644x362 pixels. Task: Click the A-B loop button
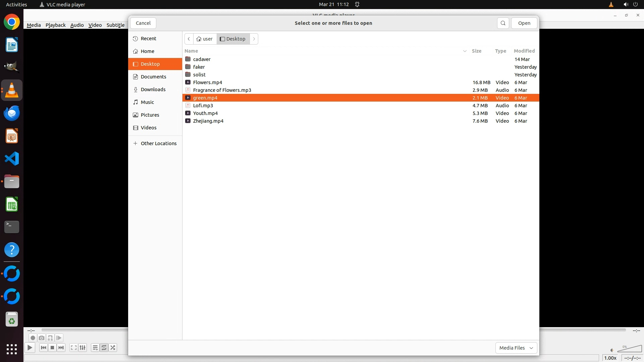click(x=50, y=338)
